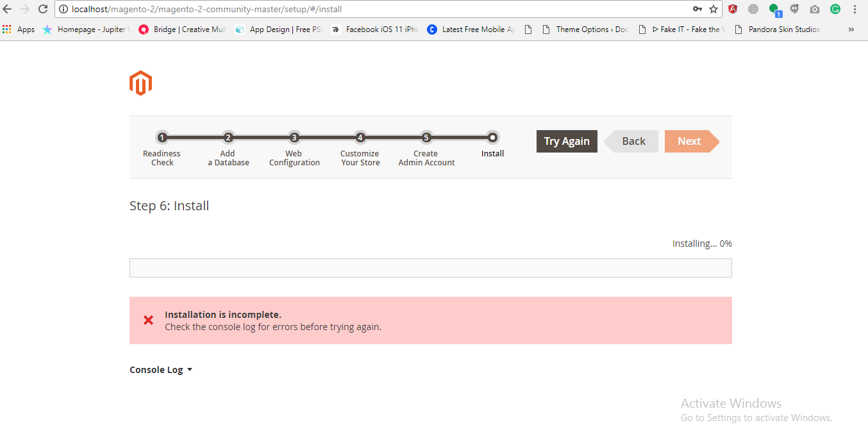Go to step 1 Readiness Check
The width and height of the screenshot is (868, 432).
[x=162, y=138]
